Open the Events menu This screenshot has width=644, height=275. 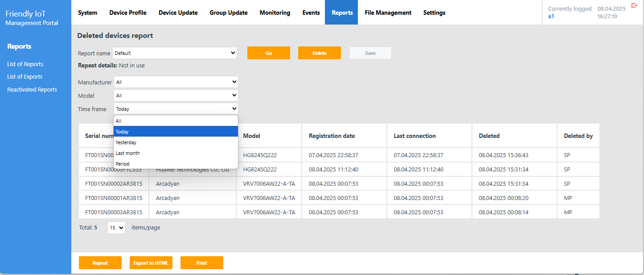(x=311, y=12)
